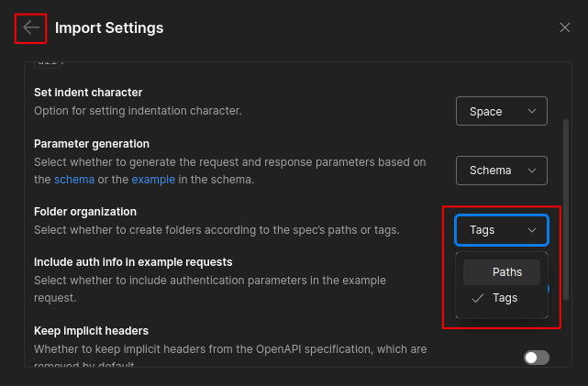Go back using the left arrow icon

tap(31, 28)
